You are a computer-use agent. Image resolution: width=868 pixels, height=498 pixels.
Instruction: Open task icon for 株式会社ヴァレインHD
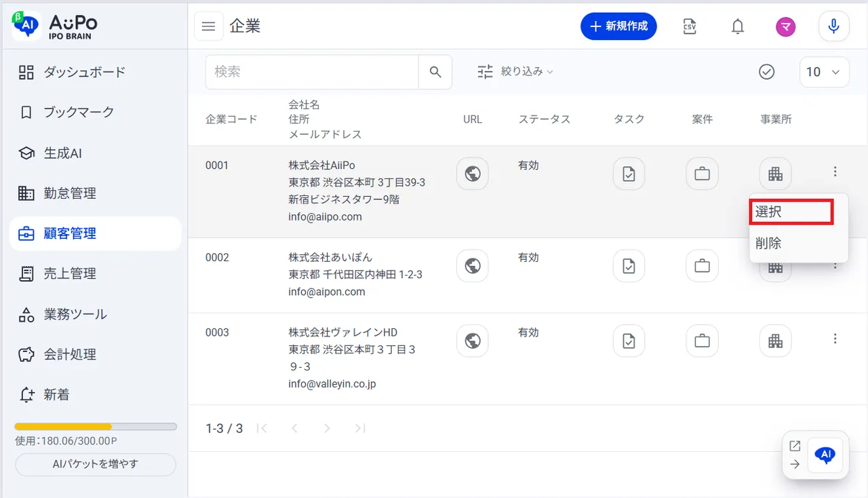tap(629, 341)
